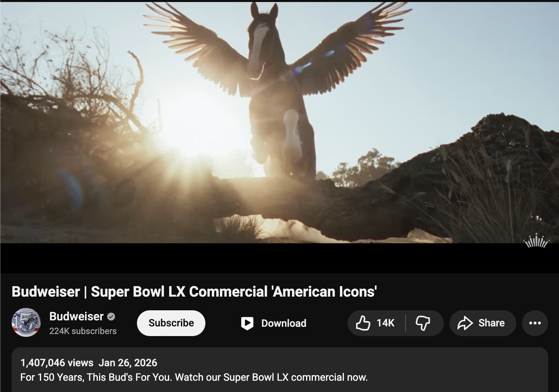Open the Budweiser channel name link
This screenshot has height=392, width=559.
[x=77, y=317]
